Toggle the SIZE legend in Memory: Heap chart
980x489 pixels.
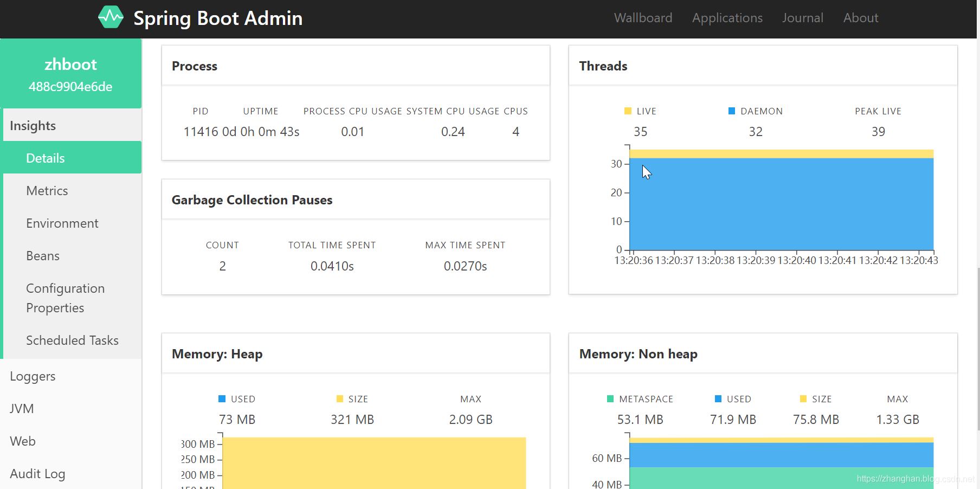pyautogui.click(x=352, y=398)
